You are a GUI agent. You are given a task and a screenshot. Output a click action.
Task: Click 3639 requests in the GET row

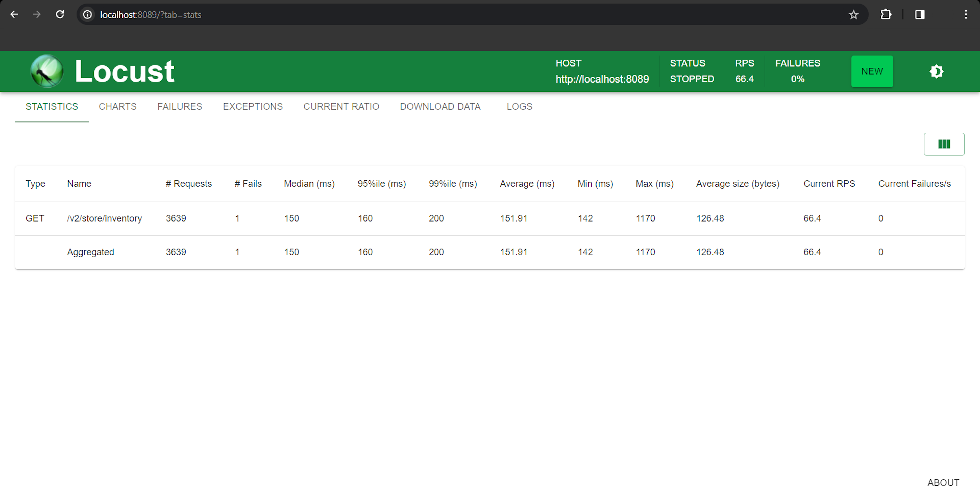176,218
